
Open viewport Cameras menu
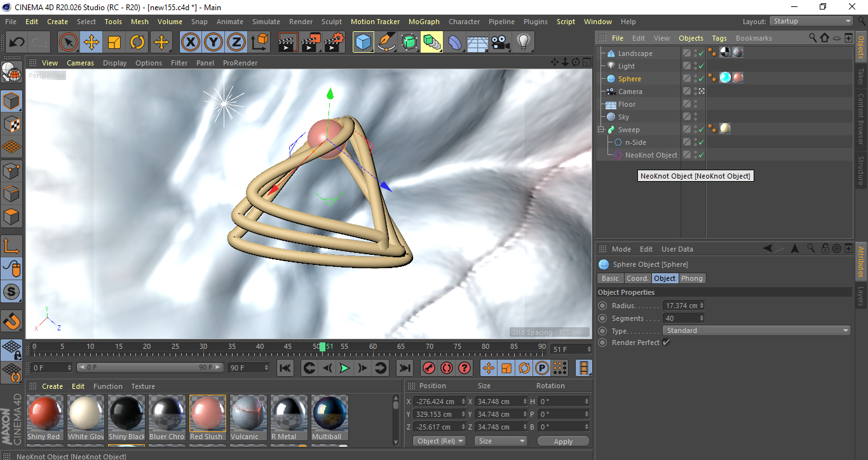coord(81,63)
